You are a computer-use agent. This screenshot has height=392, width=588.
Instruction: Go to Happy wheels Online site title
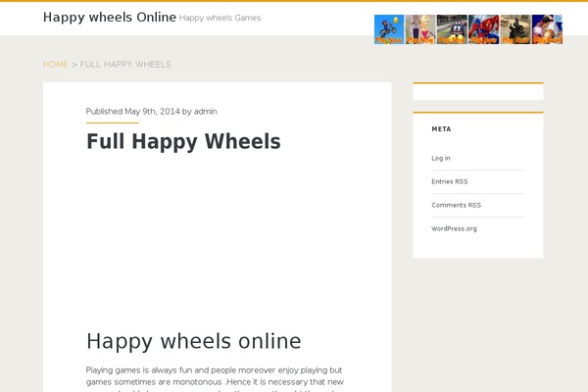point(110,18)
